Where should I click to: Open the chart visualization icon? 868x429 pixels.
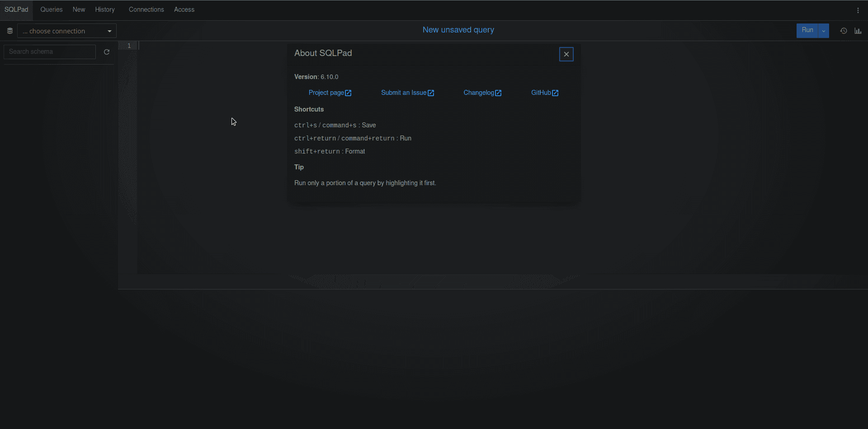(858, 31)
